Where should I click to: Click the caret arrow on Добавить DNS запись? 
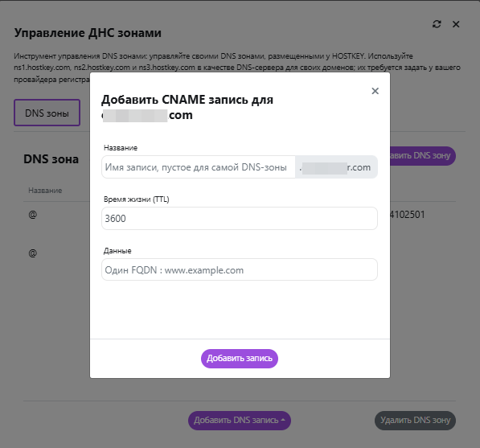click(x=283, y=420)
